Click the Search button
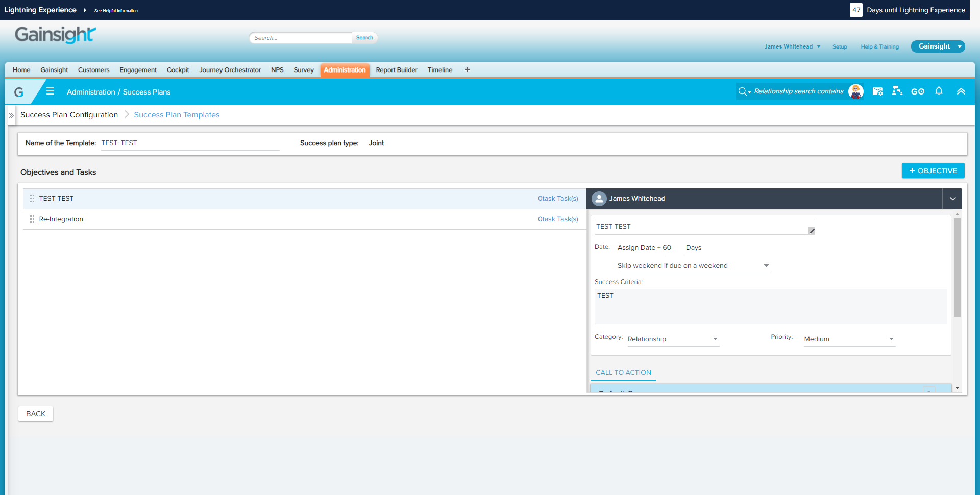 364,38
